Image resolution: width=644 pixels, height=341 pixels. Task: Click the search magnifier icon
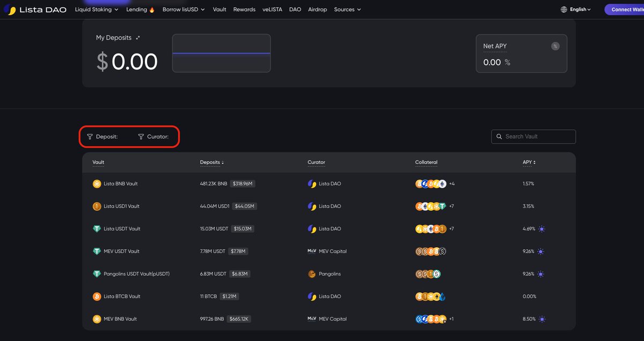(x=499, y=137)
